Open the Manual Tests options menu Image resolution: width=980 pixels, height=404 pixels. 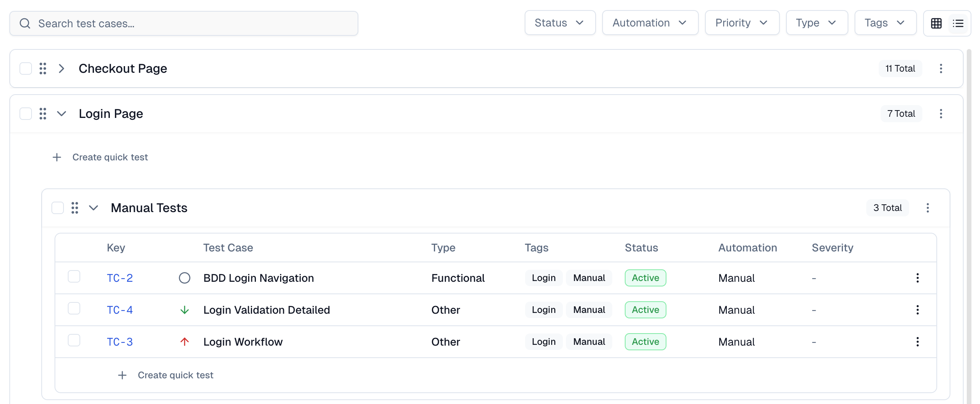928,208
